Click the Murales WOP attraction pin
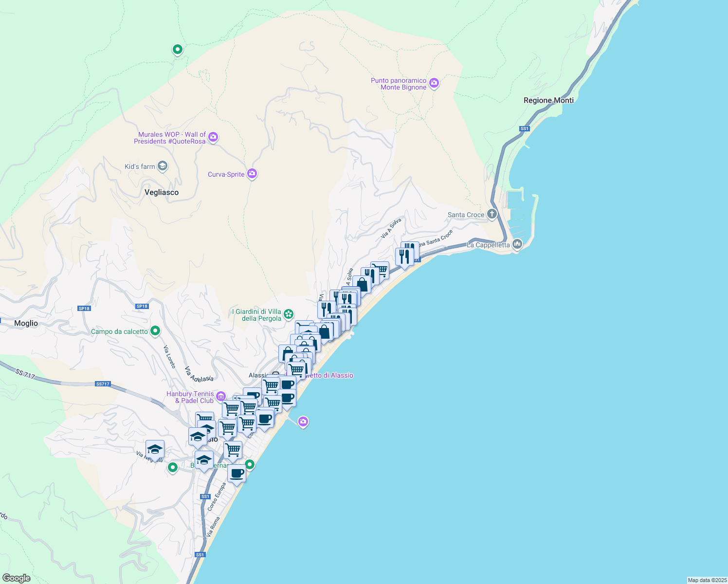The width and height of the screenshot is (728, 584). (x=213, y=137)
